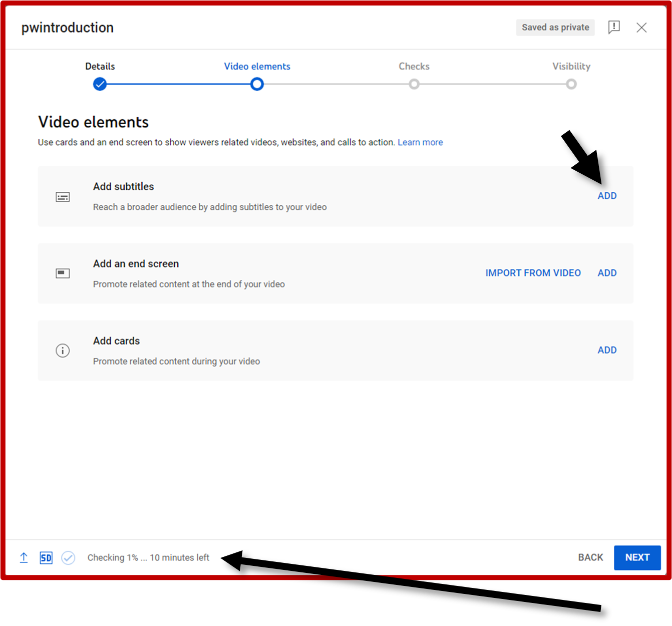This screenshot has height=626, width=672.
Task: Click ADD for cards
Action: pyautogui.click(x=607, y=350)
